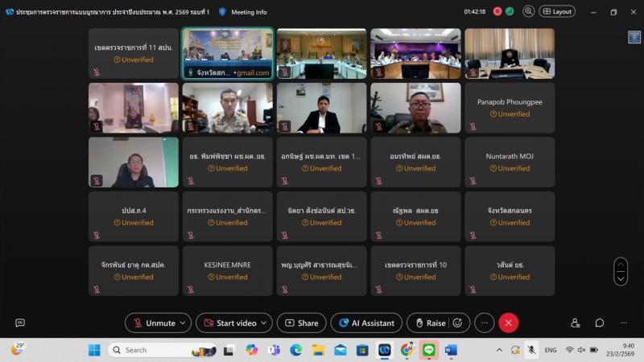Open the more options ellipsis button
Viewport: 644px width, 362px height.
point(485,323)
